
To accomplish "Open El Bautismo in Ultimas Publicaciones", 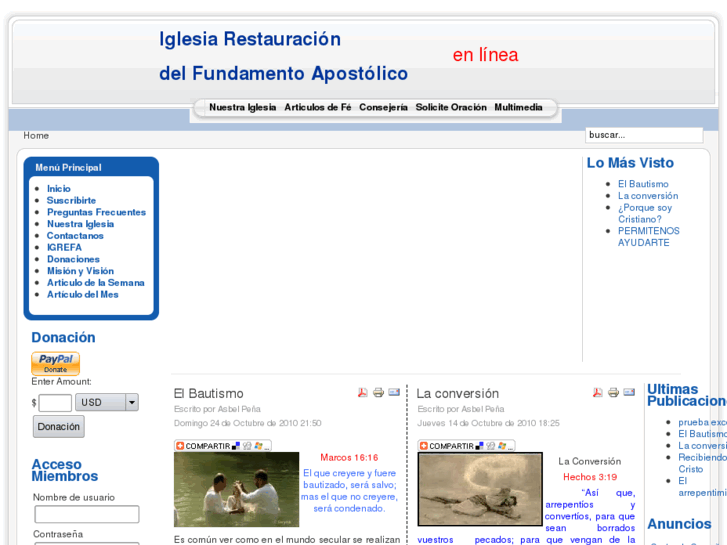I will click(702, 434).
